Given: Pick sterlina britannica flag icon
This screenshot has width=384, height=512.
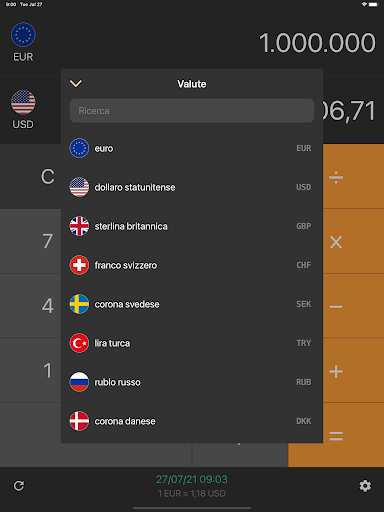Looking at the screenshot, I should [x=79, y=226].
